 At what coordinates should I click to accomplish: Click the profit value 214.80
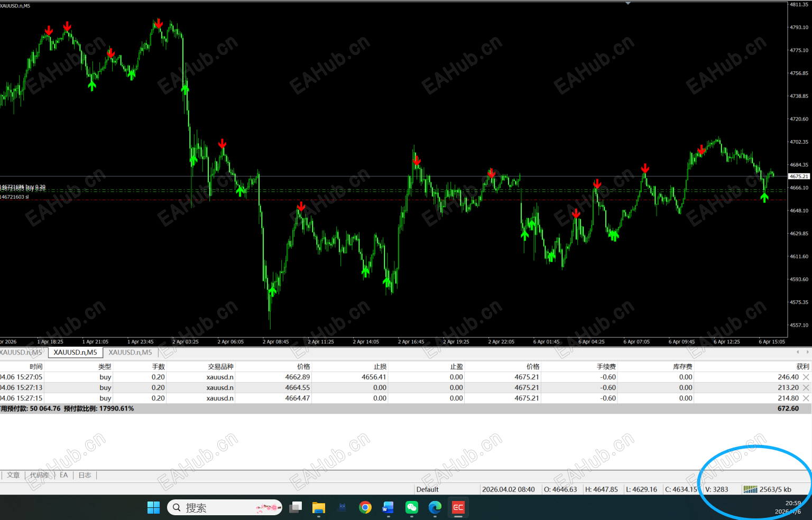(x=788, y=398)
